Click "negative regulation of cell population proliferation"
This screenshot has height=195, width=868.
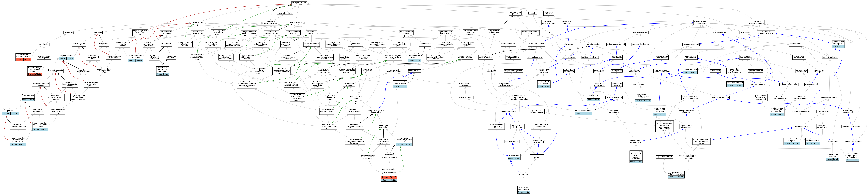135,57
